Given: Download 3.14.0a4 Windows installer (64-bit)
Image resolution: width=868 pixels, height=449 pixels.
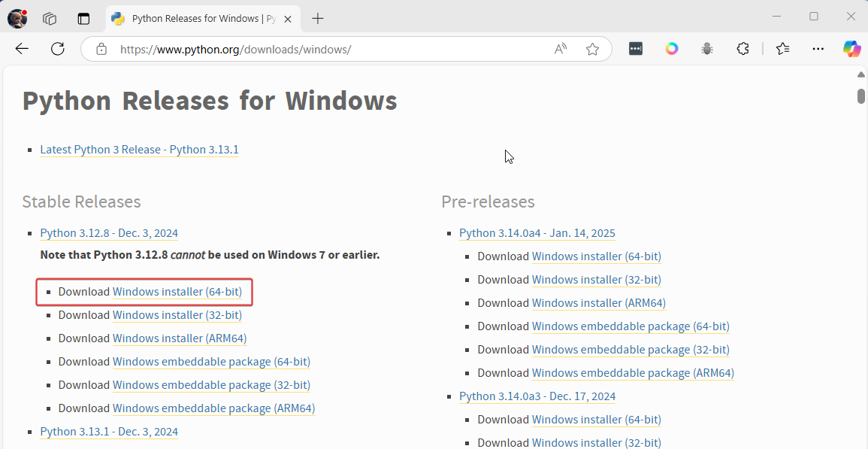Looking at the screenshot, I should coord(597,256).
